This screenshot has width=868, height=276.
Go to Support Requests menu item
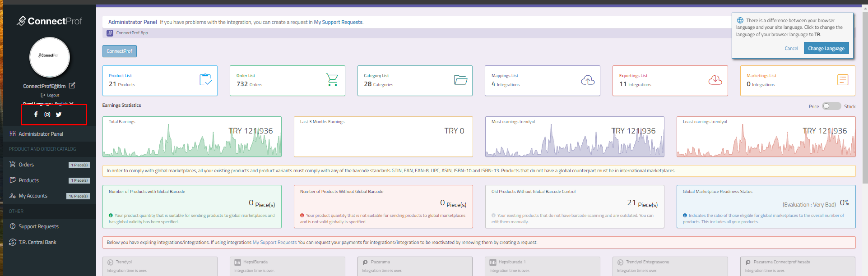coord(38,226)
